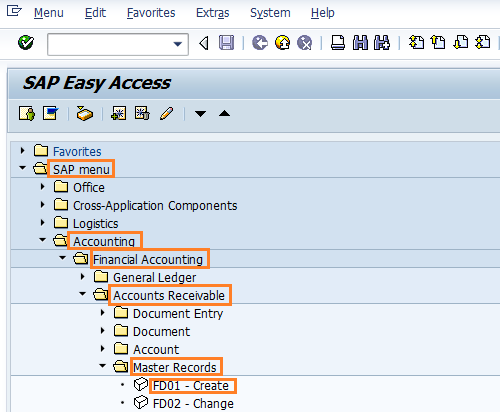Click the Find Next binoculars icon
500x412 pixels.
pyautogui.click(x=382, y=43)
